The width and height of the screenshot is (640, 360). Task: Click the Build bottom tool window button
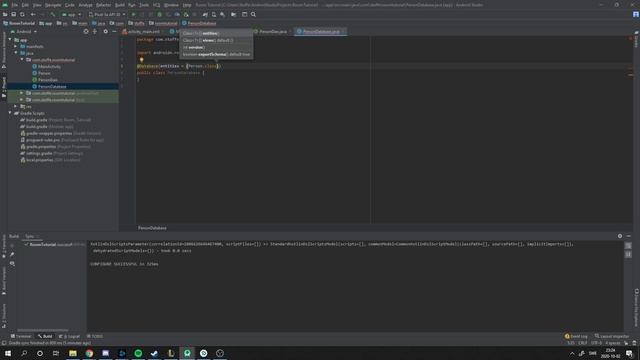point(45,336)
